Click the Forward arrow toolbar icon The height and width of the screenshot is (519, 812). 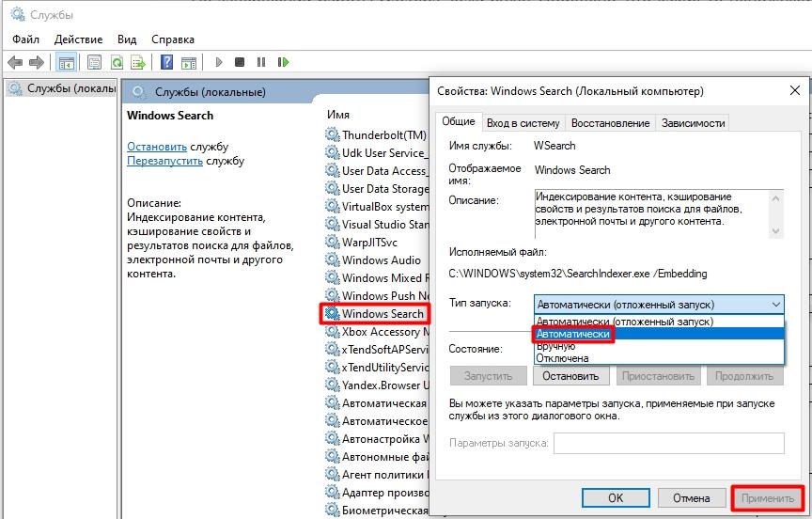pyautogui.click(x=37, y=63)
